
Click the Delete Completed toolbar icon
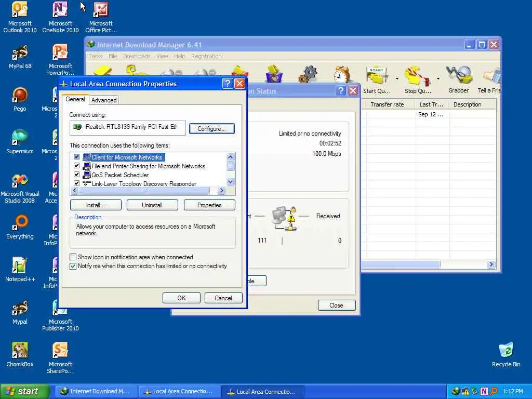[274, 74]
